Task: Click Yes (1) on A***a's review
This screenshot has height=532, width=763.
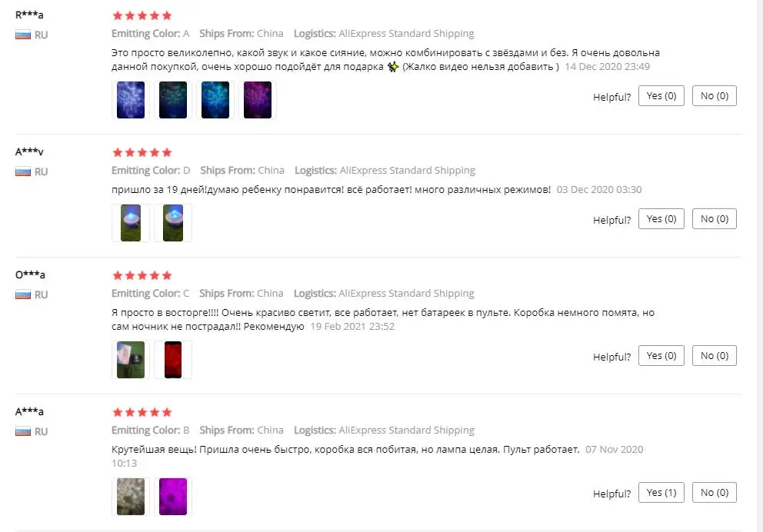Action: point(661,493)
